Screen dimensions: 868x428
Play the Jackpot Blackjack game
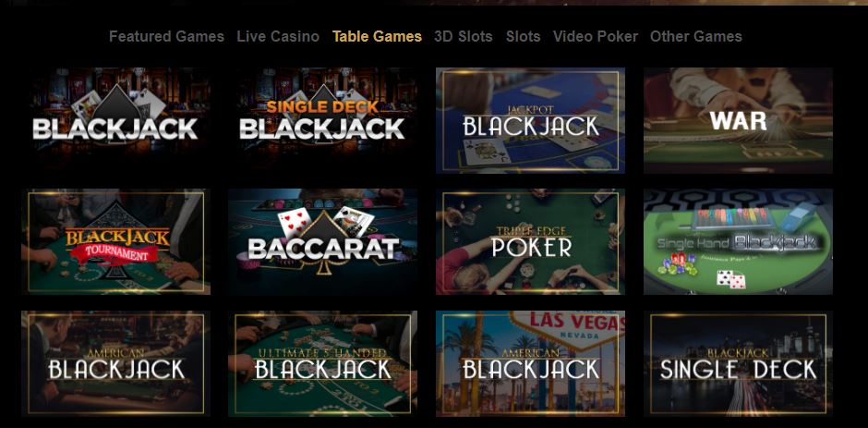tap(530, 120)
